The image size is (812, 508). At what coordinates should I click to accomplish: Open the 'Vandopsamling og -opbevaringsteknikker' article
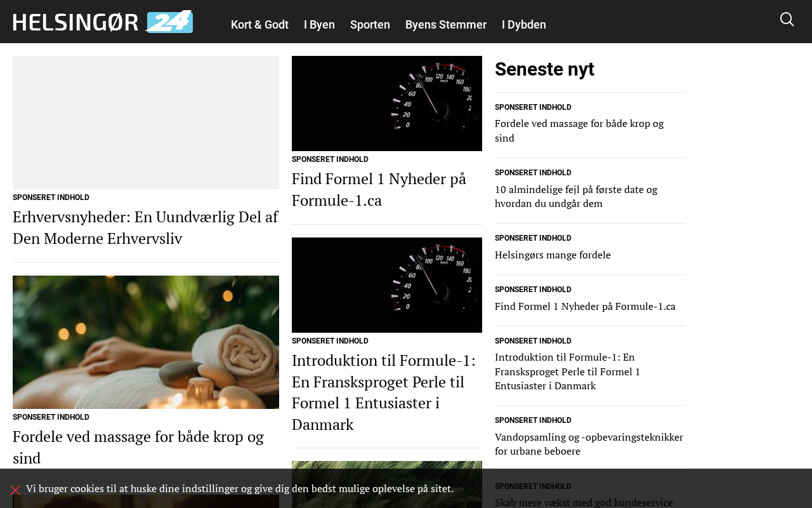[589, 444]
